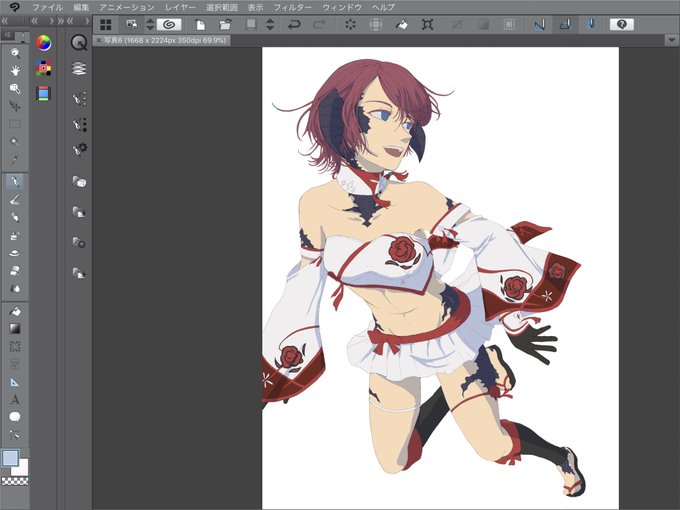Select the Correct line tool
The width and height of the screenshot is (680, 510).
pyautogui.click(x=15, y=435)
